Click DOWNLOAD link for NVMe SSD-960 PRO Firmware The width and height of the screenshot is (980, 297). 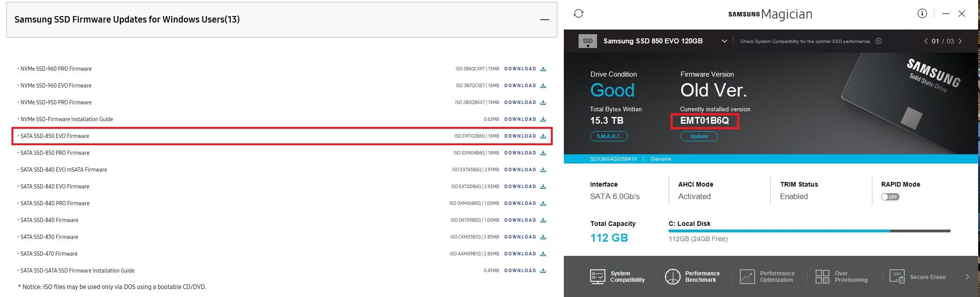520,69
